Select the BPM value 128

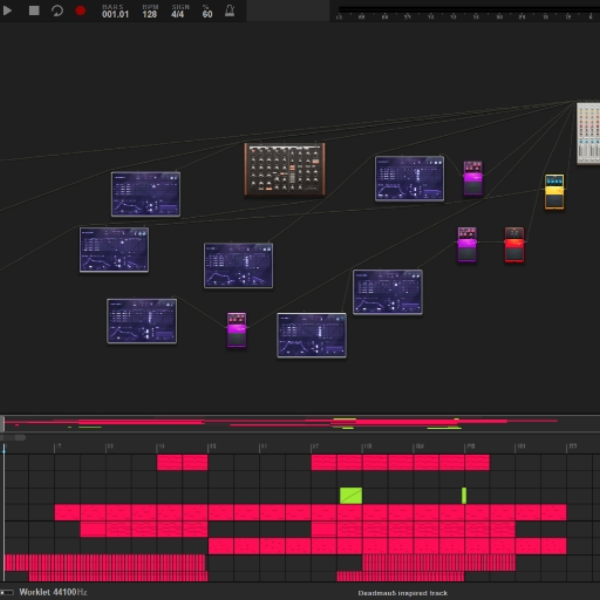(x=150, y=14)
